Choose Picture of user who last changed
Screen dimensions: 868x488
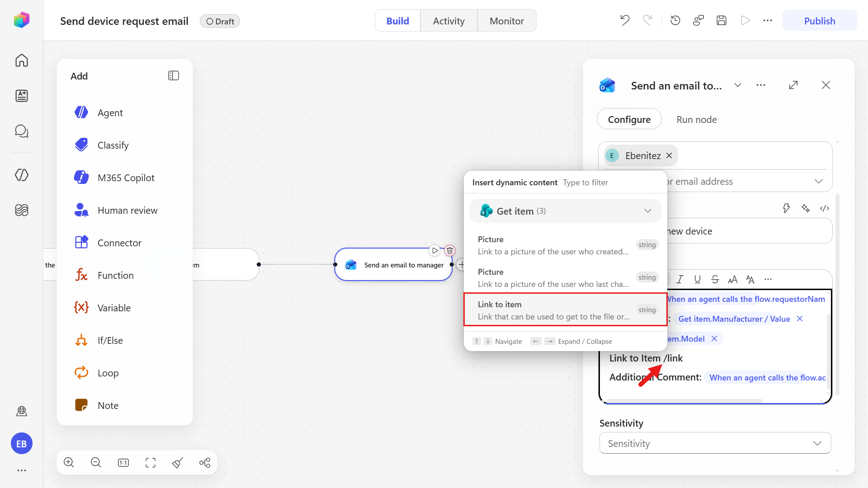566,277
